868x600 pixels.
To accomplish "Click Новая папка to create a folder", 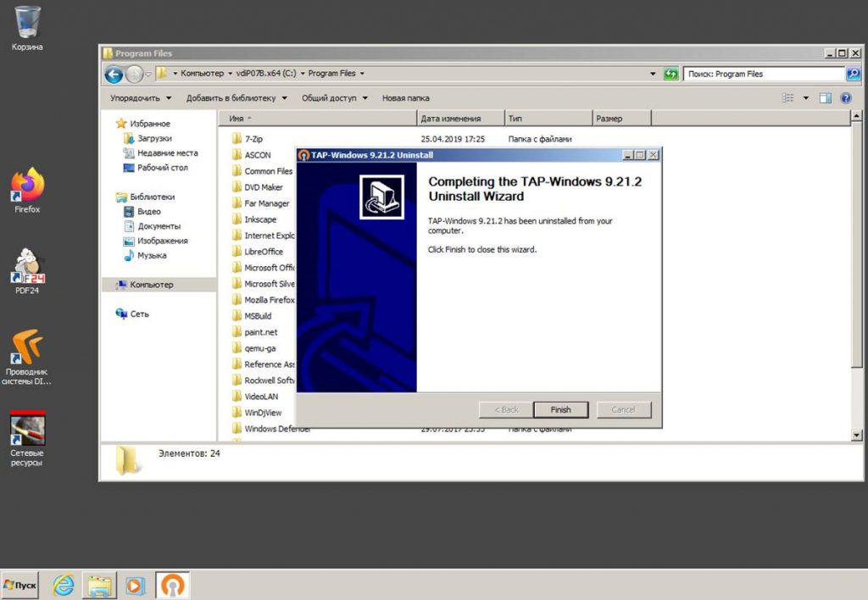I will (406, 98).
